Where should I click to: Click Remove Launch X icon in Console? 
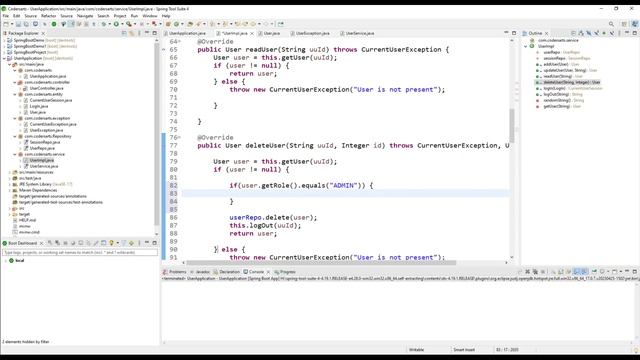(527, 271)
